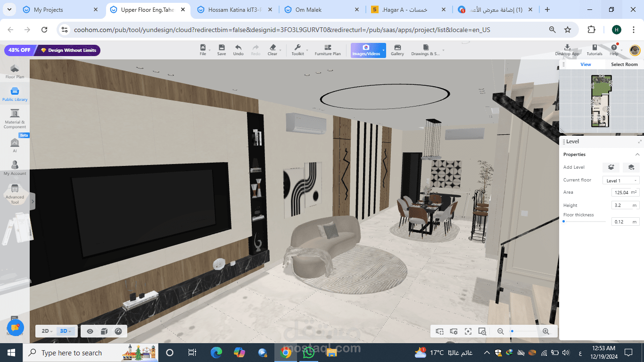Click the add camera view icon
Viewport: 644px width, 362px height.
click(439, 331)
